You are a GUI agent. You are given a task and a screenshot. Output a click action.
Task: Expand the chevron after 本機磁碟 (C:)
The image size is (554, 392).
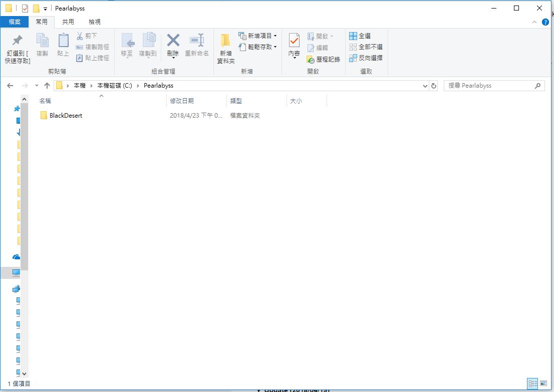138,86
